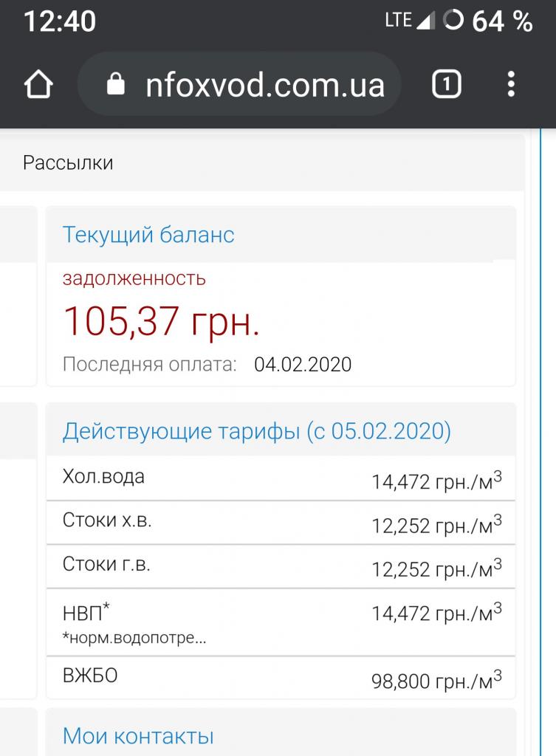
Task: Tap the clock showing 12:40
Action: pos(60,21)
